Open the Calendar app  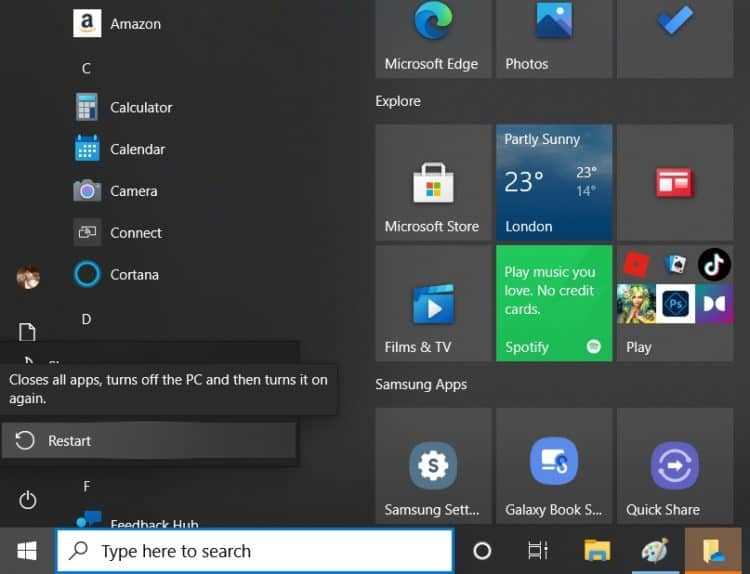pos(120,149)
